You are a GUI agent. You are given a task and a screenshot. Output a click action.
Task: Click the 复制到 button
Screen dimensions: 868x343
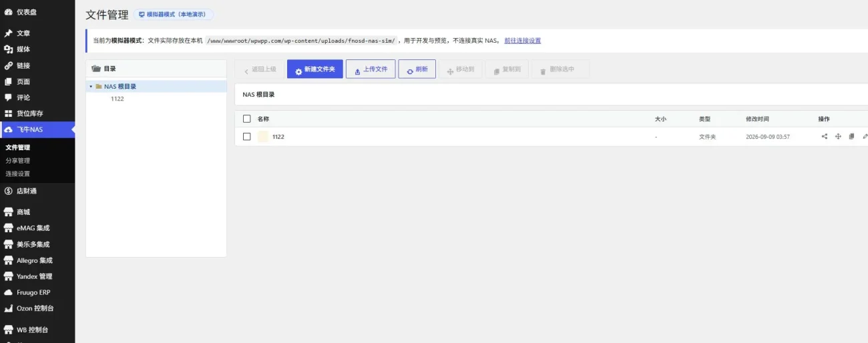[x=507, y=69]
